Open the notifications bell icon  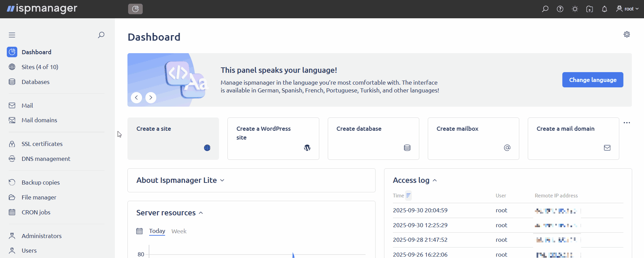pos(604,9)
